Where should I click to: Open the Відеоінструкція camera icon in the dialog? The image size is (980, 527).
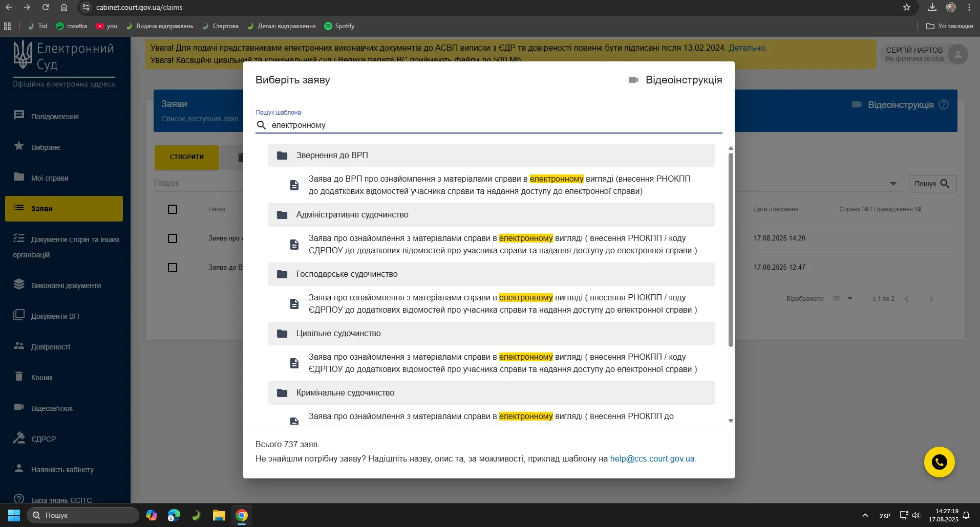[x=633, y=80]
